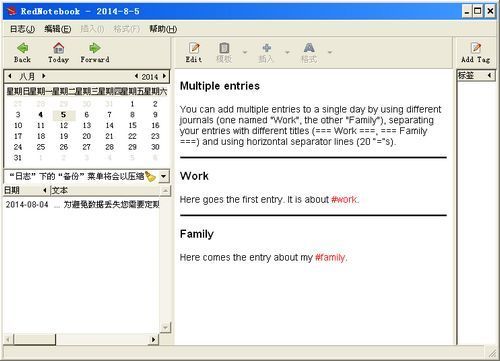
Task: Click the tags panel header (标签)
Action: point(476,75)
